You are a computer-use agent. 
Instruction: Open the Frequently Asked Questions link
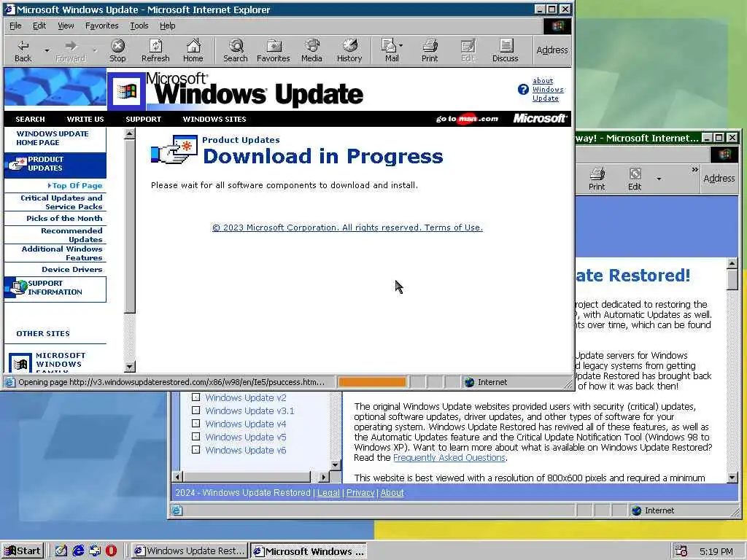pyautogui.click(x=449, y=458)
